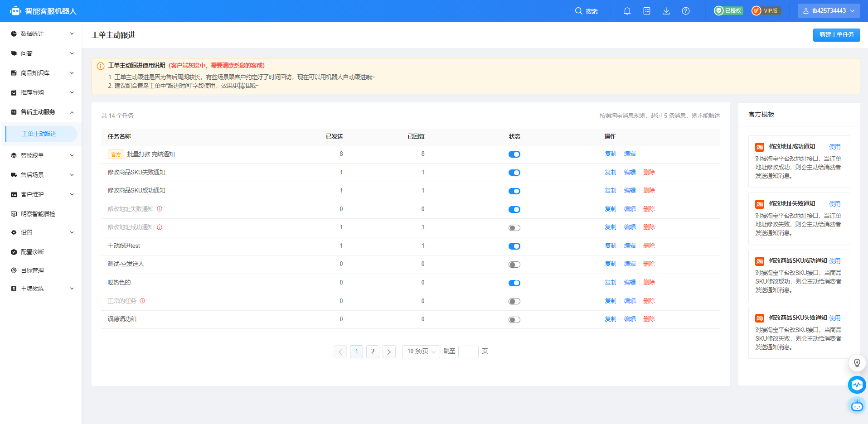This screenshot has width=868, height=424.
Task: Expand 问答 menu chevron
Action: (x=72, y=53)
